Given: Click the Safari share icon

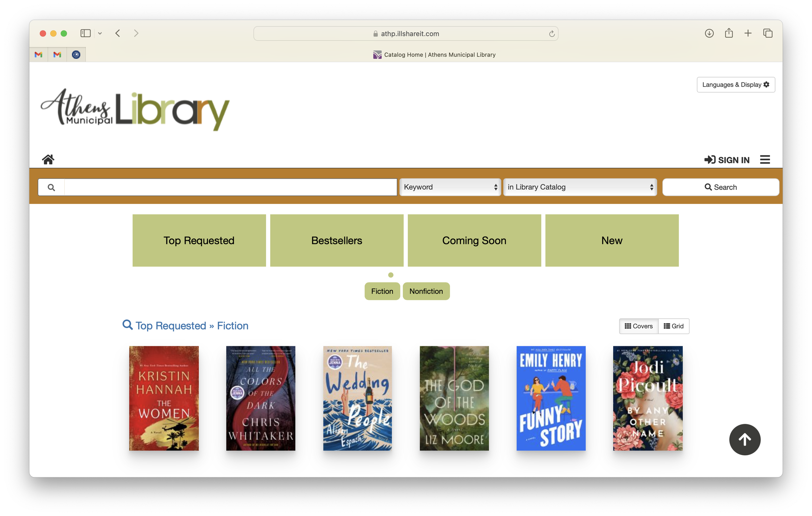Looking at the screenshot, I should pos(729,33).
